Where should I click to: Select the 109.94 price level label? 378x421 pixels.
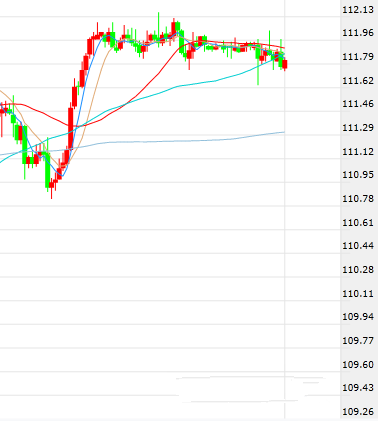(358, 316)
